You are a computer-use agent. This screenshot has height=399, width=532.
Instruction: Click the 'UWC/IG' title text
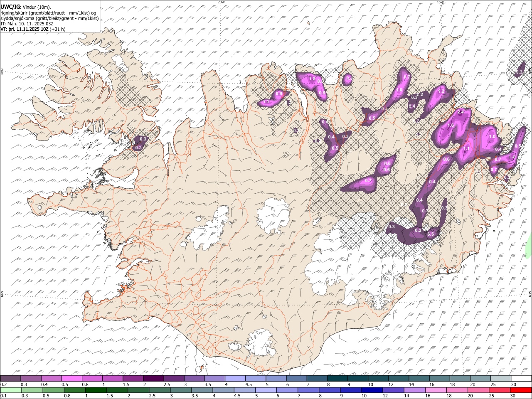pyautogui.click(x=10, y=7)
